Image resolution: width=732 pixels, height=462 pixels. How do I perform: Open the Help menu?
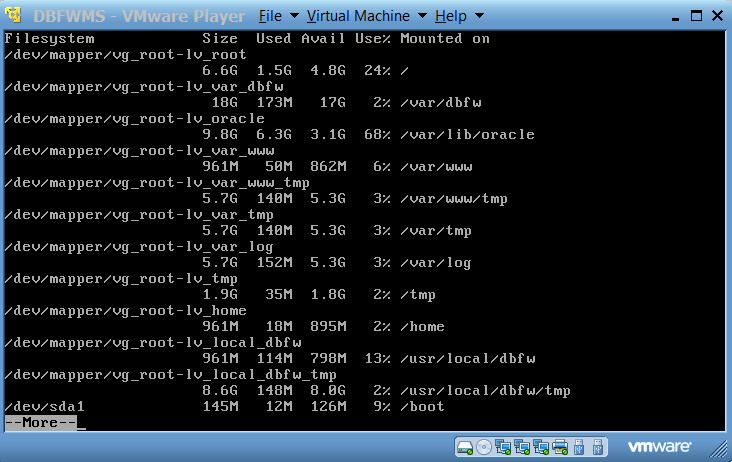(451, 16)
